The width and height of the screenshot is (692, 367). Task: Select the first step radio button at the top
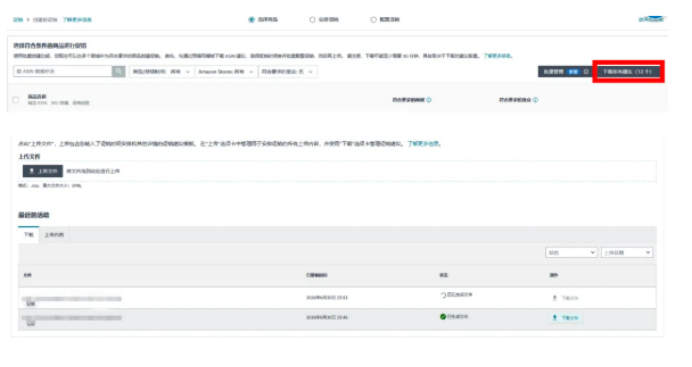pos(252,19)
